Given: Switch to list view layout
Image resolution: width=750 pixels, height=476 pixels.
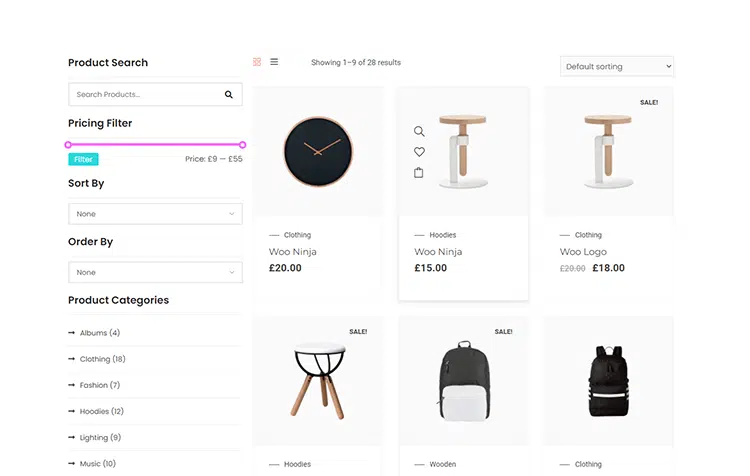Looking at the screenshot, I should [274, 62].
